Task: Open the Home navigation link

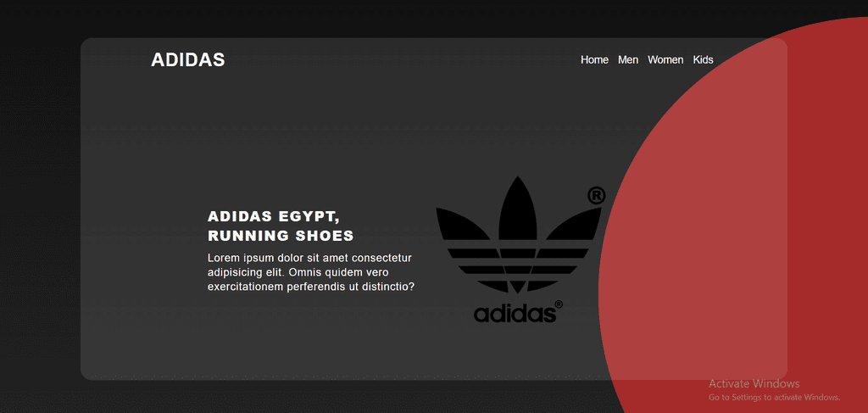Action: pyautogui.click(x=594, y=60)
